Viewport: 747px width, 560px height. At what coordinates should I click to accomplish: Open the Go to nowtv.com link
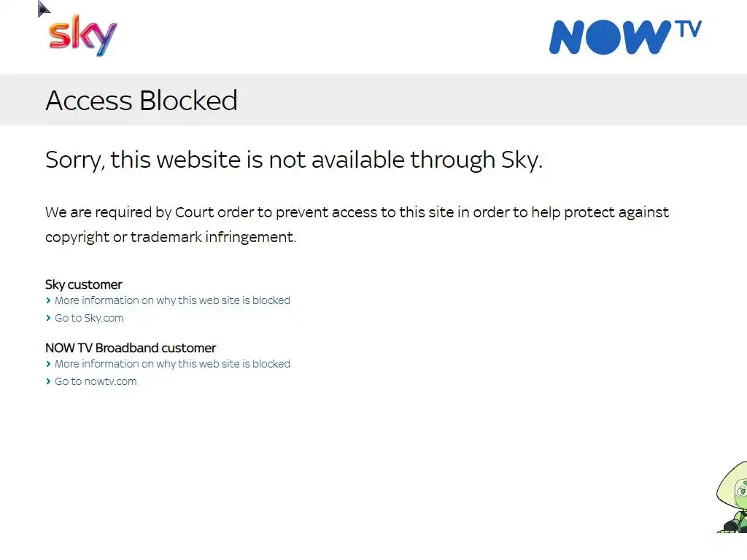coord(96,381)
